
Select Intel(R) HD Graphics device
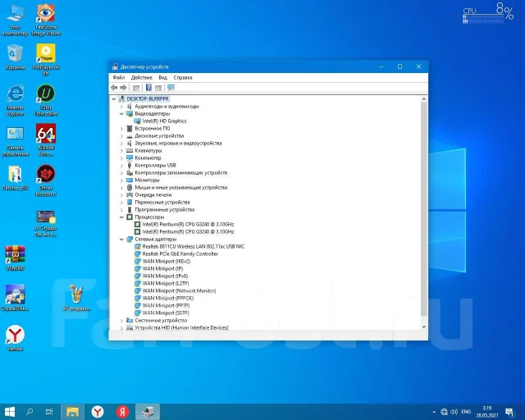[164, 121]
